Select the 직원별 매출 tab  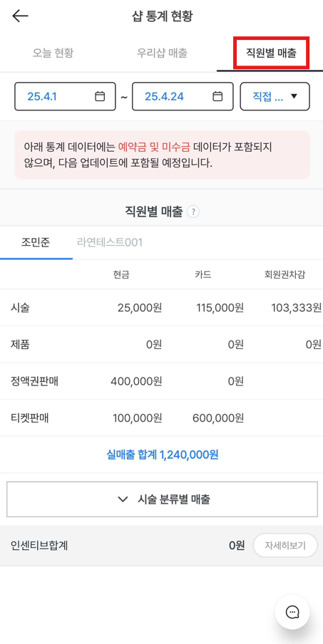pyautogui.click(x=271, y=53)
